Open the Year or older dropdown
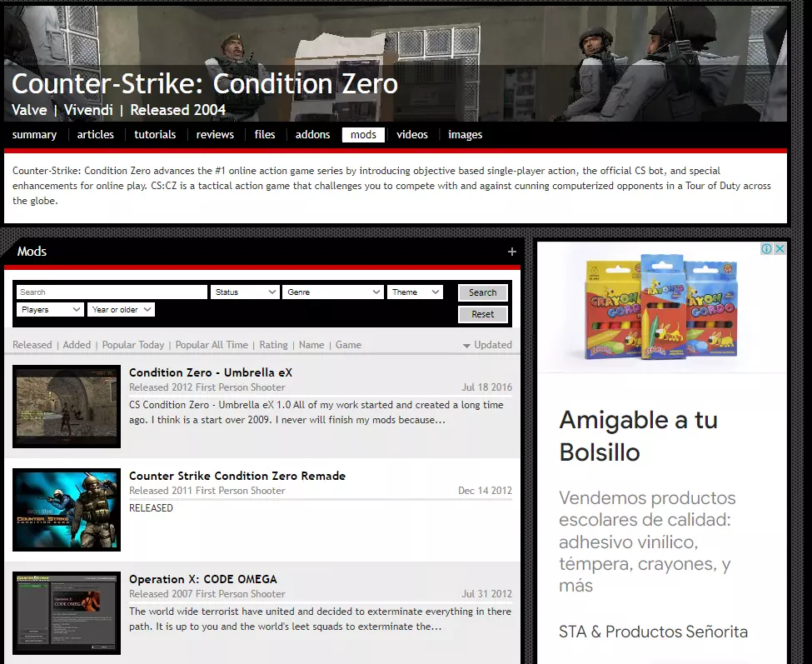The image size is (812, 664). point(122,310)
